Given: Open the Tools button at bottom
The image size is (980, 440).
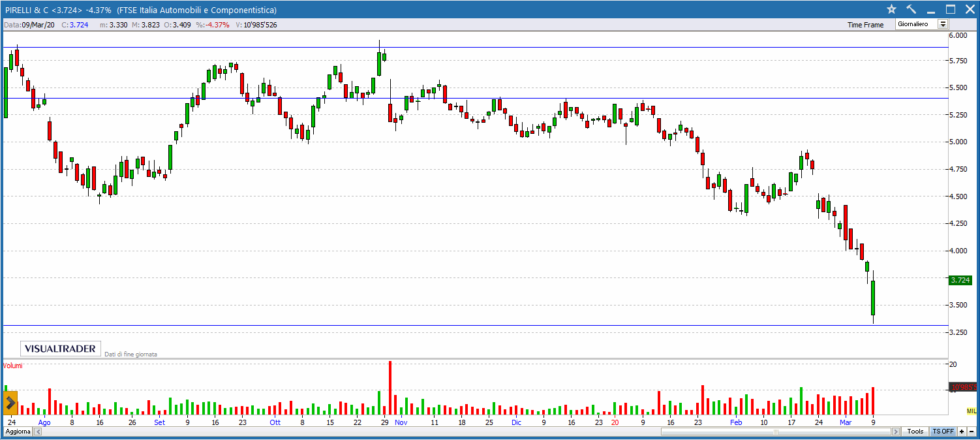Looking at the screenshot, I should click(915, 432).
